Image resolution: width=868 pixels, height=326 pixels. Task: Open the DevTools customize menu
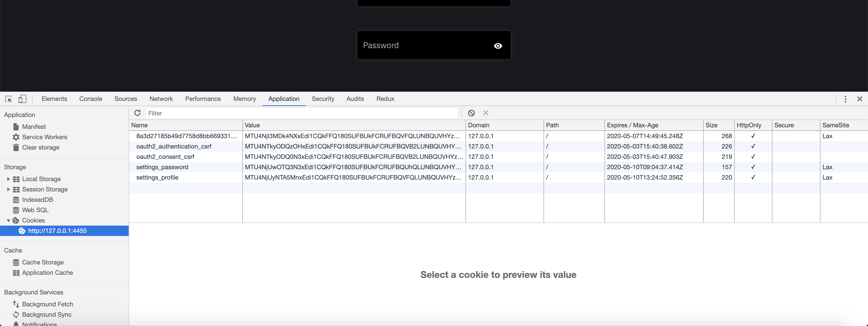coord(846,99)
